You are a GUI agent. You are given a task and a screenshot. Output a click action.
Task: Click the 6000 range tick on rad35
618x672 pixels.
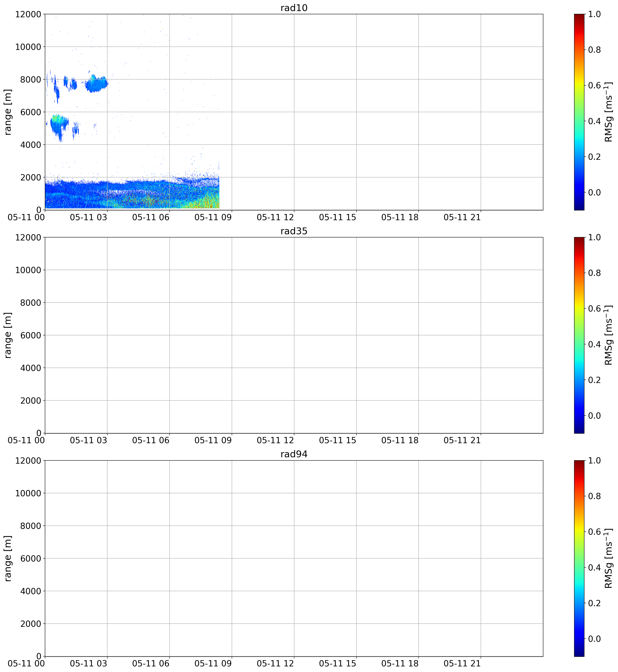click(x=31, y=335)
